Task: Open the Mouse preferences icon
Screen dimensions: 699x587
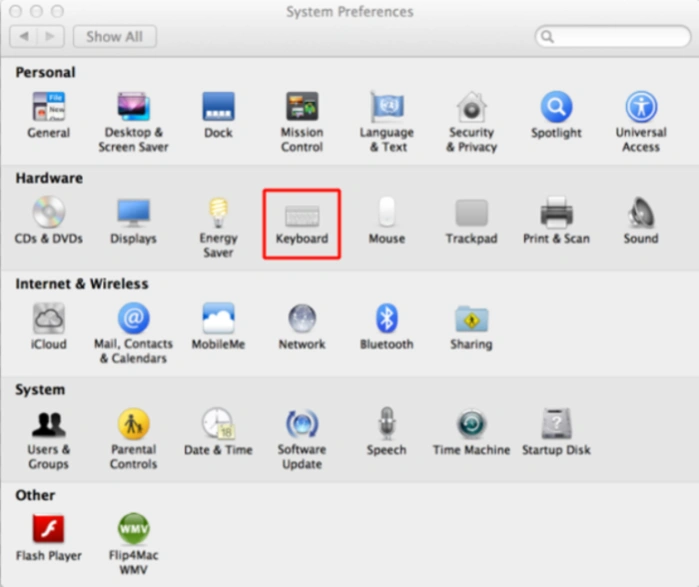Action: (387, 212)
